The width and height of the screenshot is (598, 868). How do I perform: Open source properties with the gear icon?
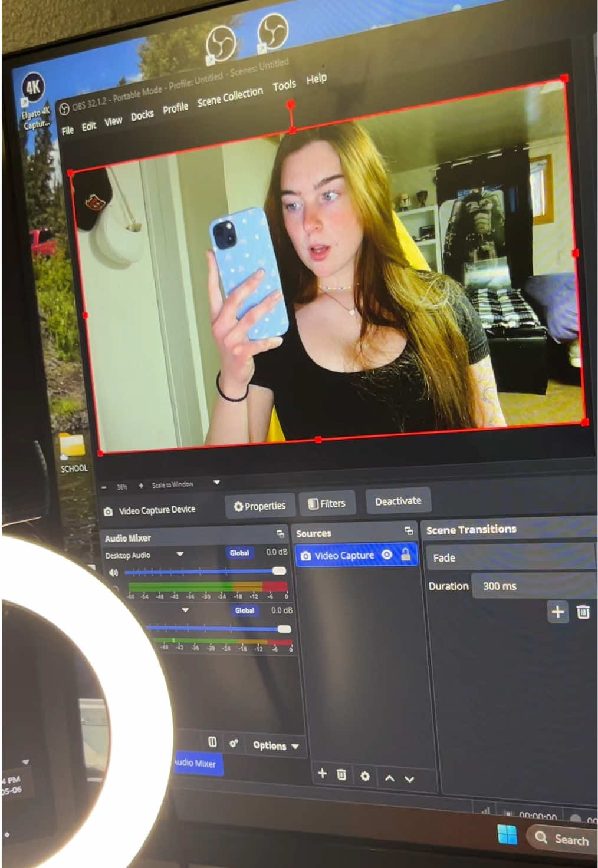pos(365,776)
